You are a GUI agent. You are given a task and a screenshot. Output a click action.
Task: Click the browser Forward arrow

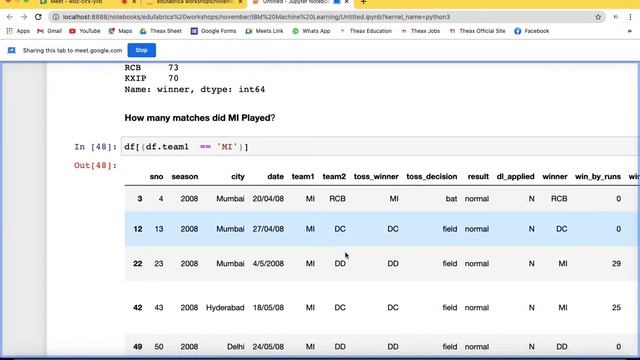(24, 17)
